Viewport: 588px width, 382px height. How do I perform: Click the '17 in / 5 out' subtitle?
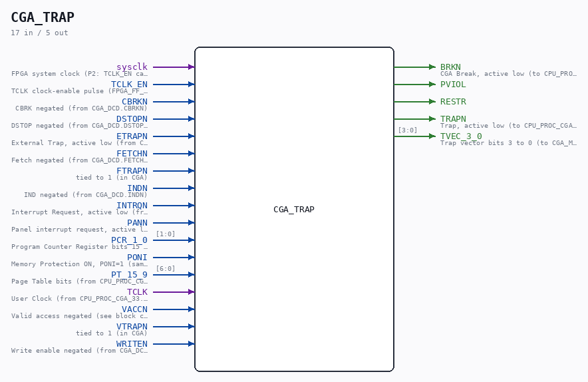(x=39, y=33)
